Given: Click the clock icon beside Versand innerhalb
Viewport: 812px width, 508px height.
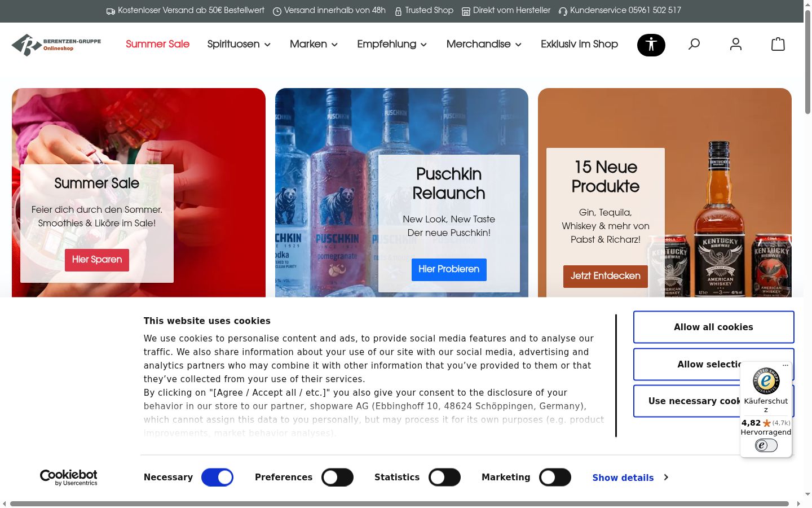Looking at the screenshot, I should pyautogui.click(x=277, y=11).
